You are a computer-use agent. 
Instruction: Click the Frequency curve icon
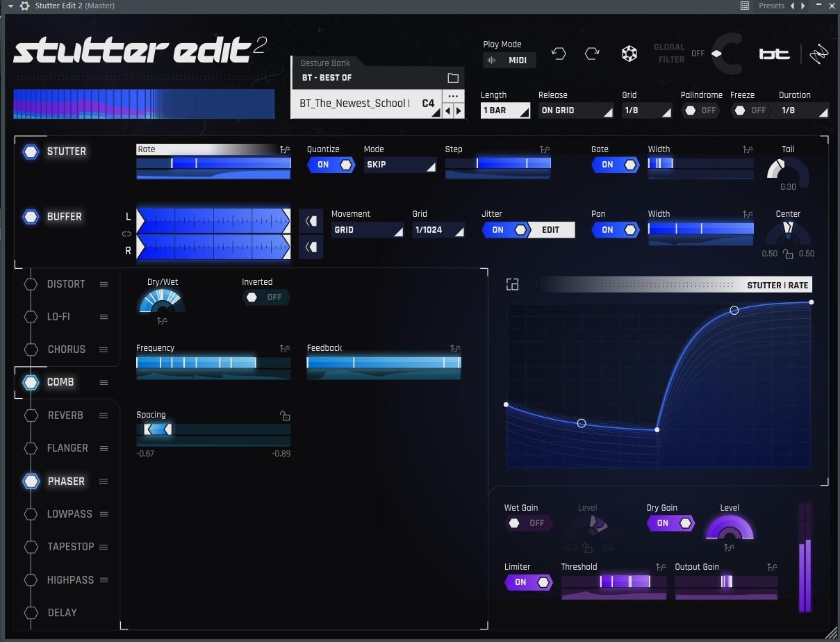[285, 349]
